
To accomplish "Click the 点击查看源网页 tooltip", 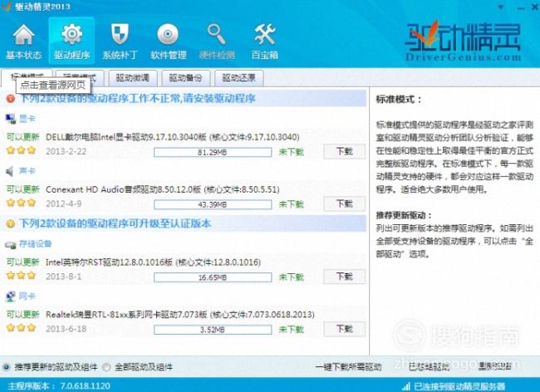I will [53, 85].
